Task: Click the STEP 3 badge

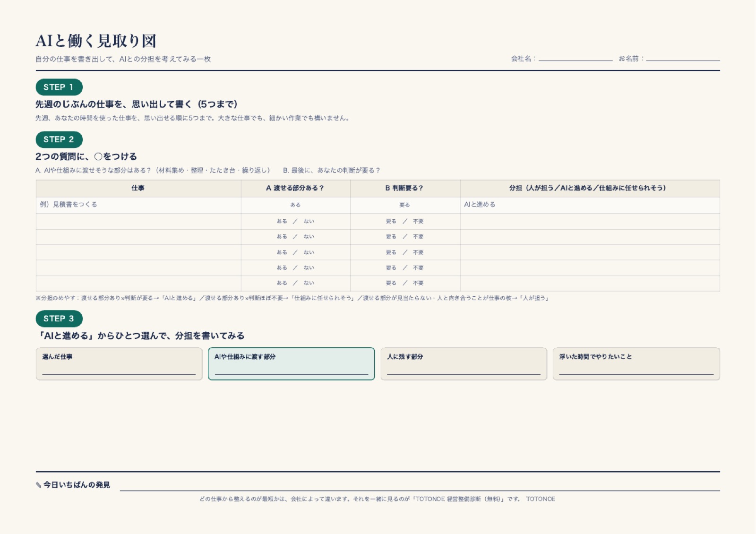Action: click(59, 319)
